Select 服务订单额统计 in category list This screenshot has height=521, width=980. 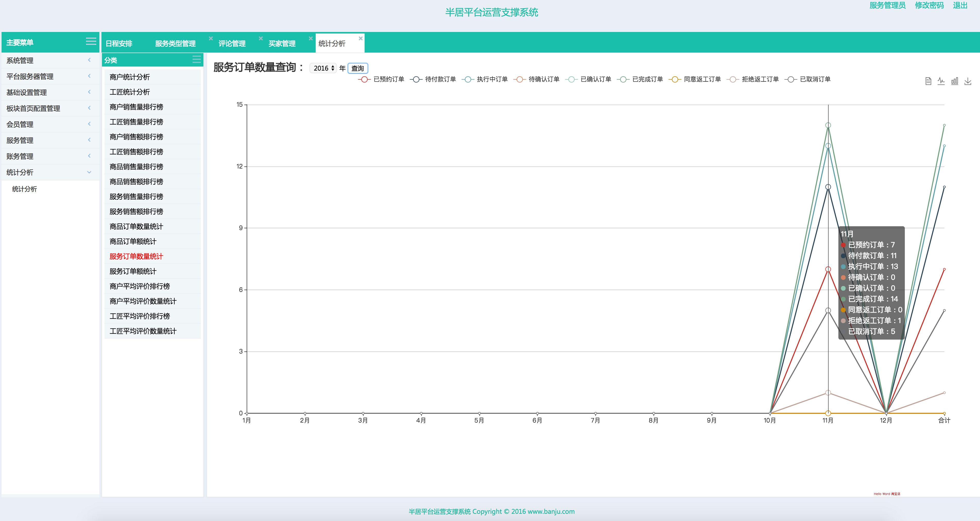(x=133, y=271)
